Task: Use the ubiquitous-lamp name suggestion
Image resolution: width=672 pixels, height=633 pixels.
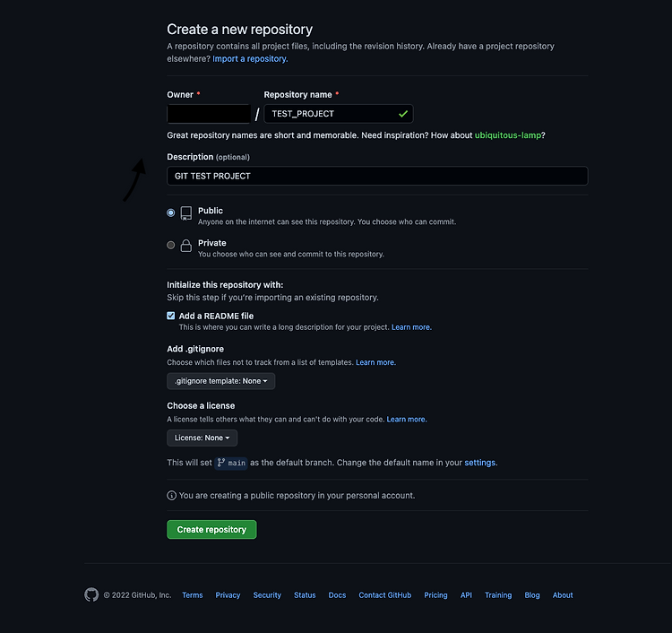Action: [507, 135]
